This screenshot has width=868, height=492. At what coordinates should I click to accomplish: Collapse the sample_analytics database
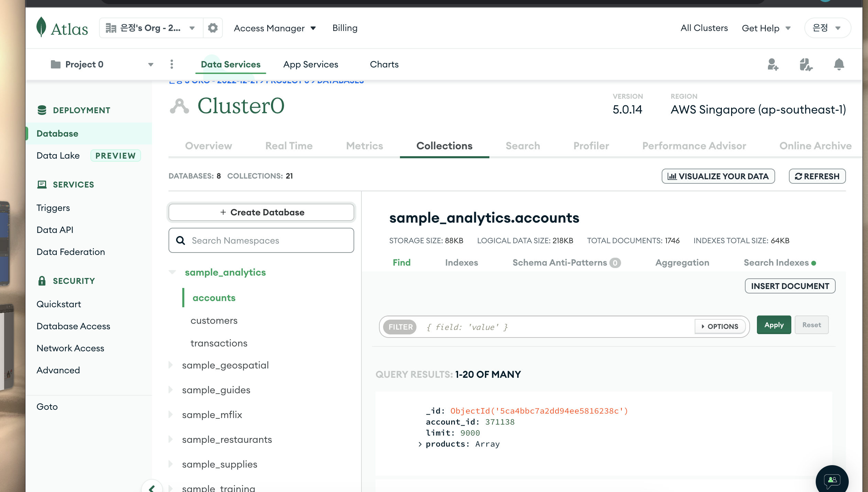pyautogui.click(x=172, y=272)
